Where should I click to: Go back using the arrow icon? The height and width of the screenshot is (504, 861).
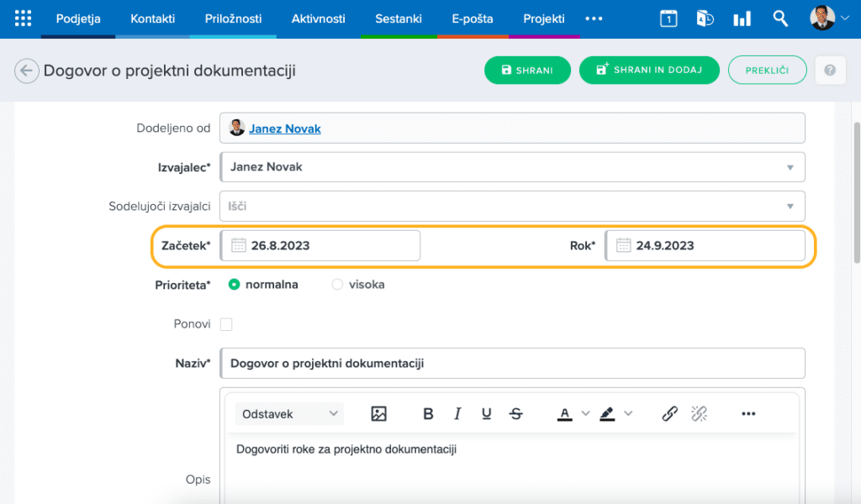27,71
